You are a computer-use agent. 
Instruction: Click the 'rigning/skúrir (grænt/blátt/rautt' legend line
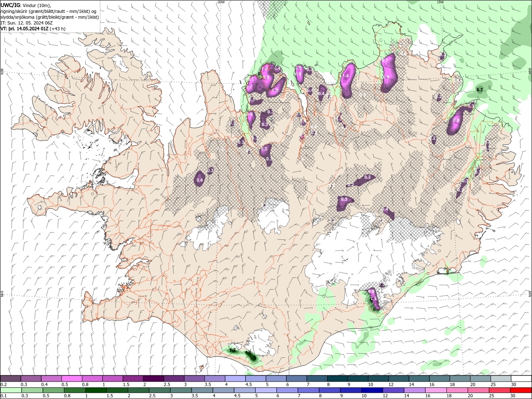click(x=49, y=11)
